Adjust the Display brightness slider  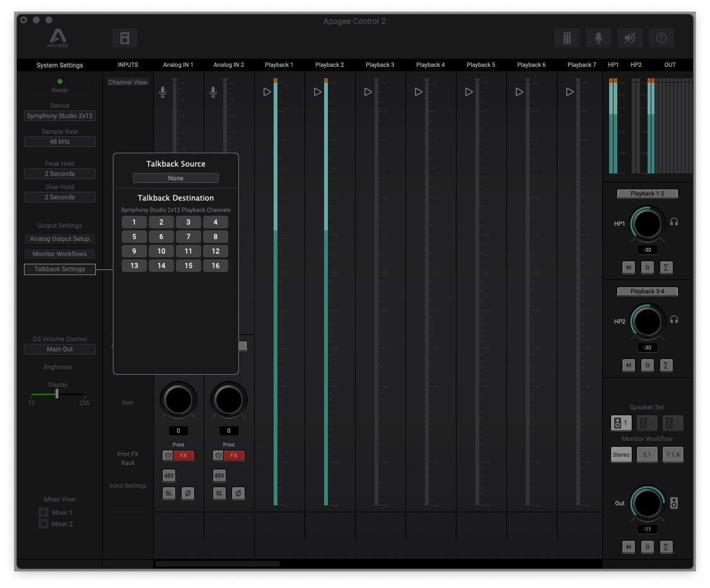[57, 394]
